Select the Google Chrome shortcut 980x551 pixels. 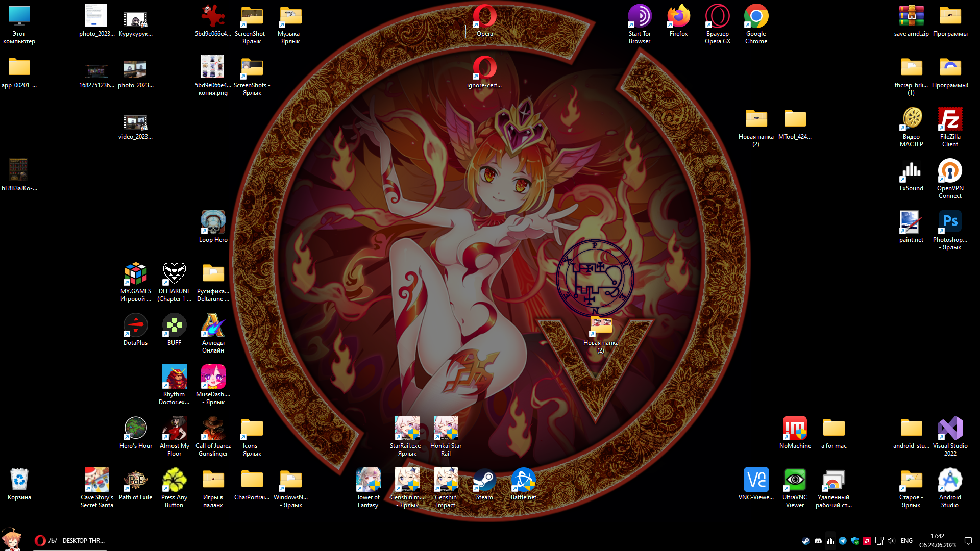coord(756,24)
